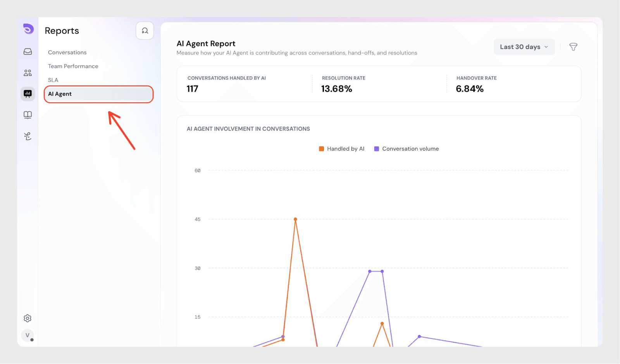Click the purple Conversation volume swatch

pyautogui.click(x=376, y=149)
